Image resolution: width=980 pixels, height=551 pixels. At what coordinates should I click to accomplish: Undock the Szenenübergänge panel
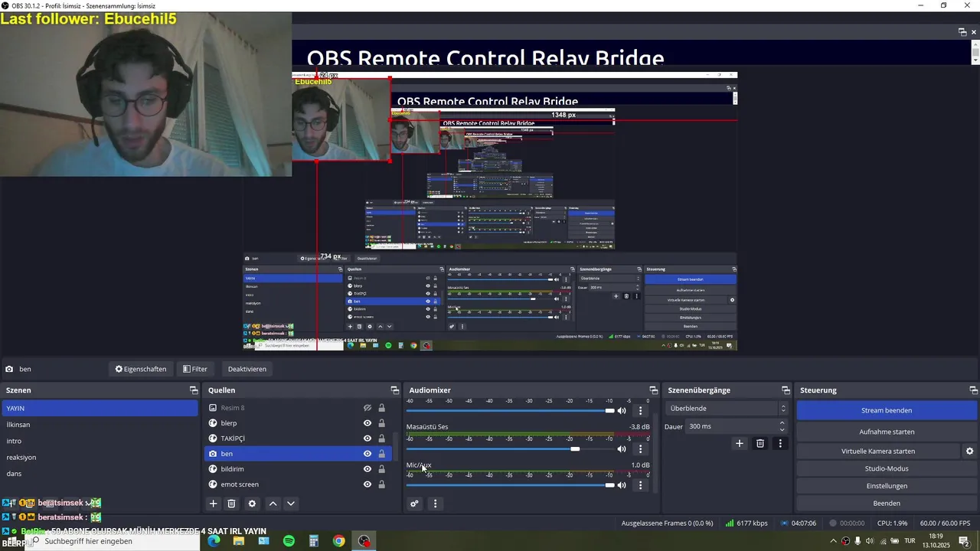pyautogui.click(x=786, y=390)
